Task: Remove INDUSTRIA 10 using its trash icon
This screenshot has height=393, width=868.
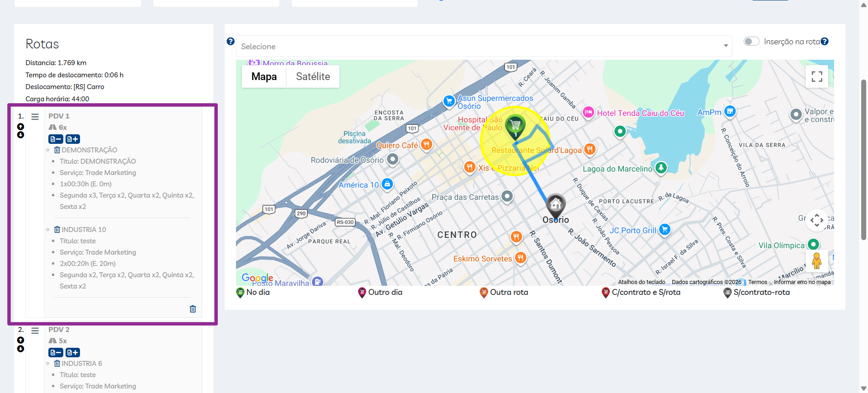Action: click(57, 230)
